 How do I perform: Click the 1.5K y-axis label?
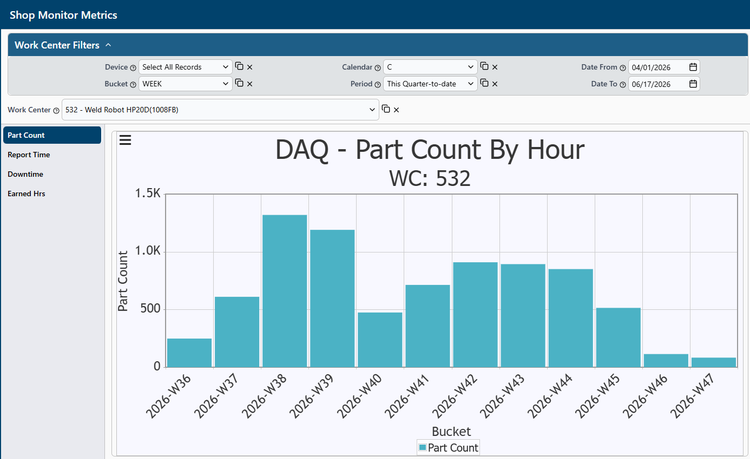click(147, 193)
